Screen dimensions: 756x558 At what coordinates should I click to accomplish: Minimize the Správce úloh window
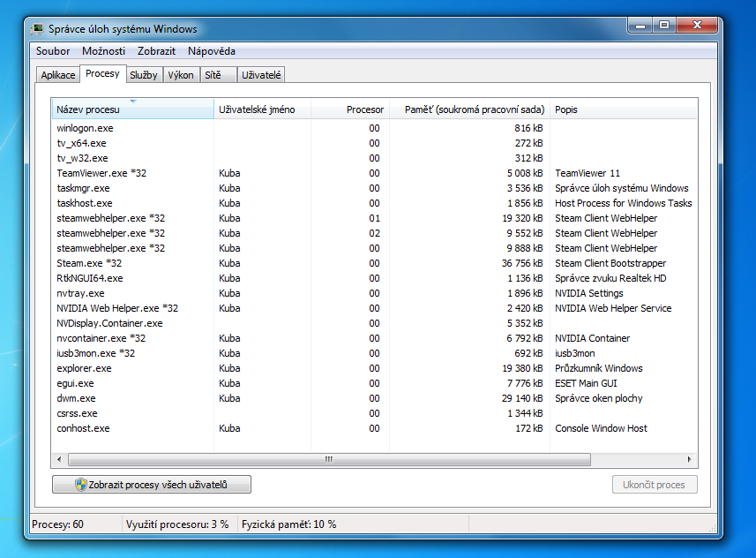coord(640,25)
